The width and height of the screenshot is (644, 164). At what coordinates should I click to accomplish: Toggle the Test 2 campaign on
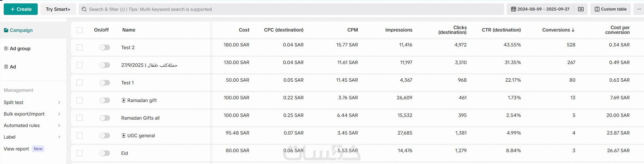coord(105,47)
